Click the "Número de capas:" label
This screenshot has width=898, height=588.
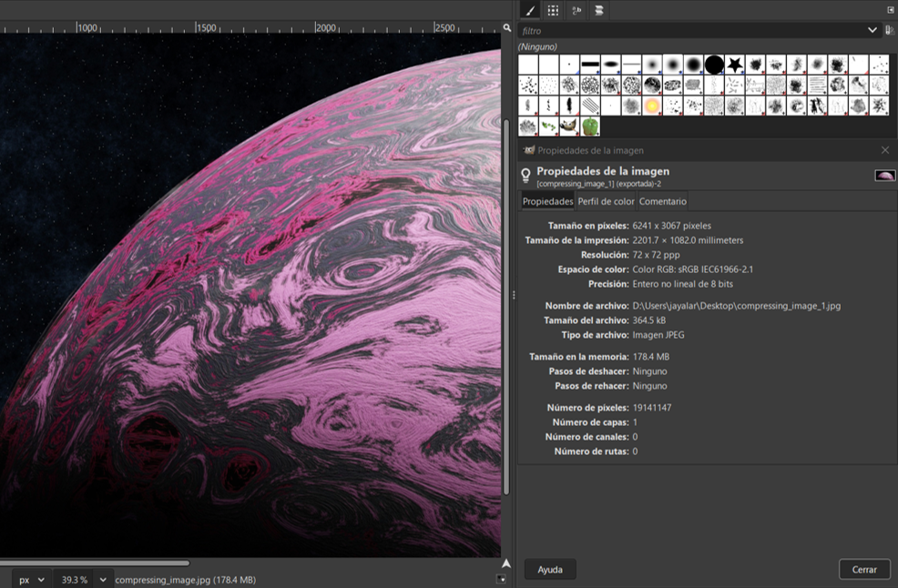point(590,422)
